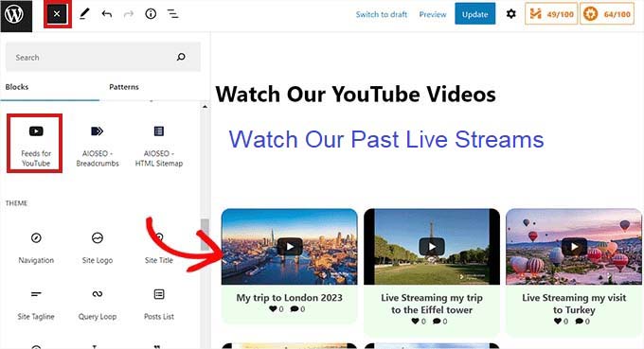Insert the AIOSEO Breadcrumbs block
The height and width of the screenshot is (349, 644).
coord(98,146)
